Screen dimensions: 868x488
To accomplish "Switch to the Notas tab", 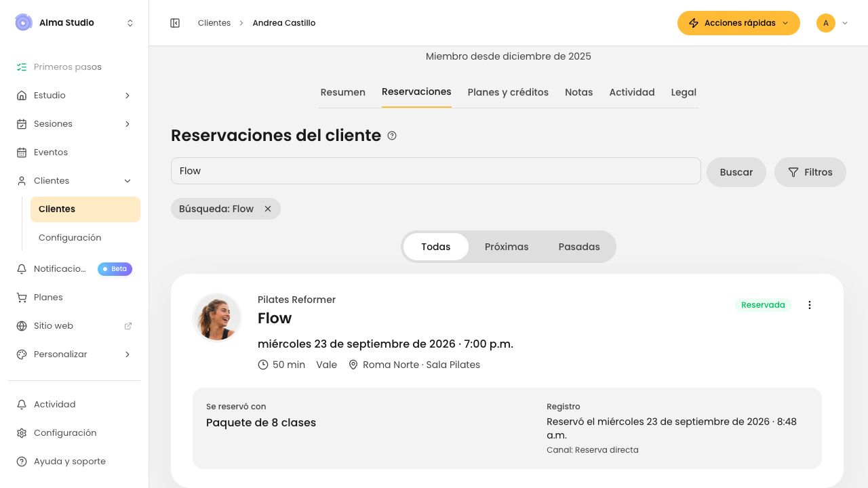I will (578, 92).
